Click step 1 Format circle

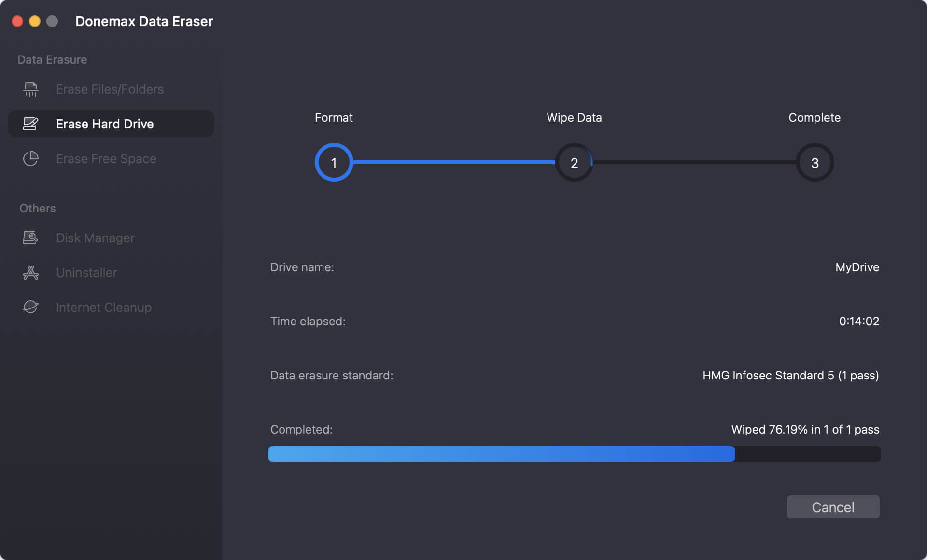coord(334,162)
